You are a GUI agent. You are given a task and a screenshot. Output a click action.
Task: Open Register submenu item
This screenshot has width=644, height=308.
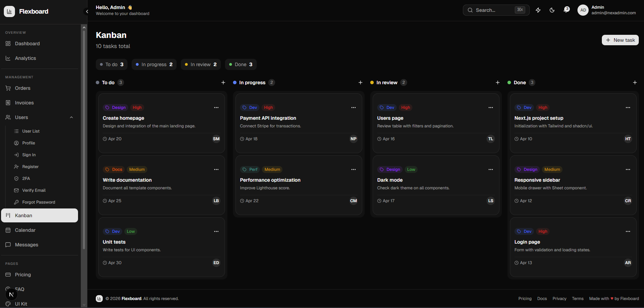click(x=44, y=167)
